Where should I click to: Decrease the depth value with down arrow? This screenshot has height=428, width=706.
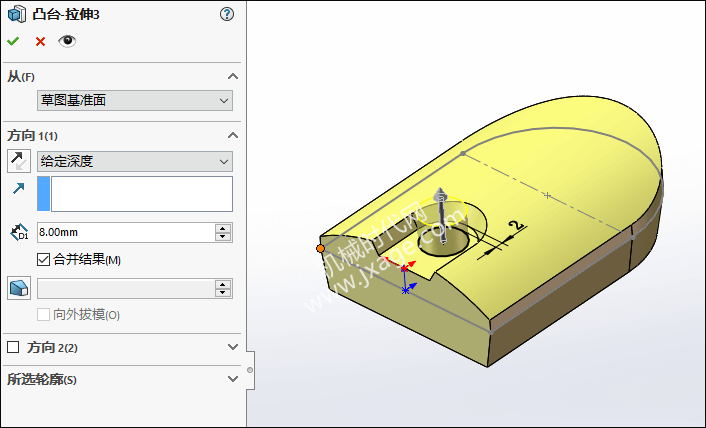pos(223,237)
